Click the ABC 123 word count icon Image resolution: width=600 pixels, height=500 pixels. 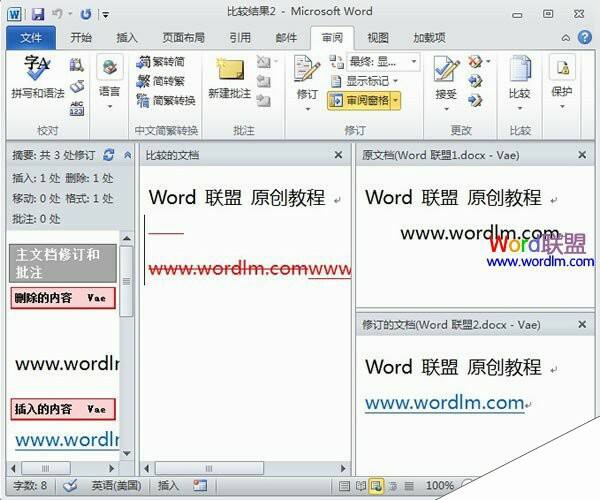[77, 108]
